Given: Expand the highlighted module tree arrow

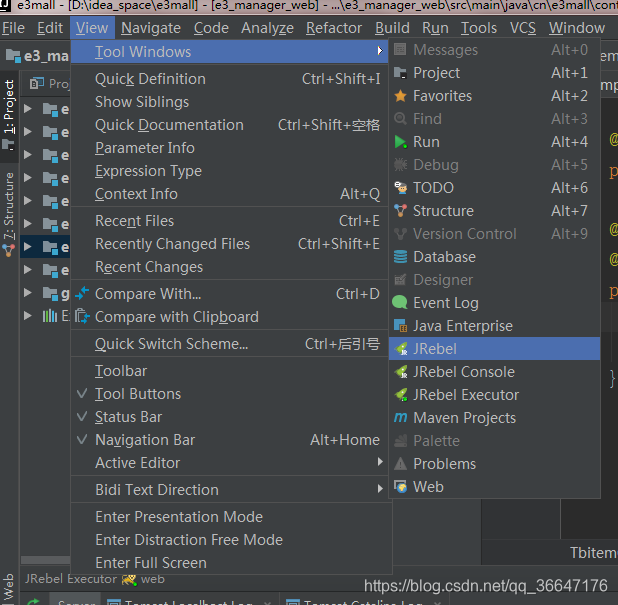Looking at the screenshot, I should click(27, 247).
